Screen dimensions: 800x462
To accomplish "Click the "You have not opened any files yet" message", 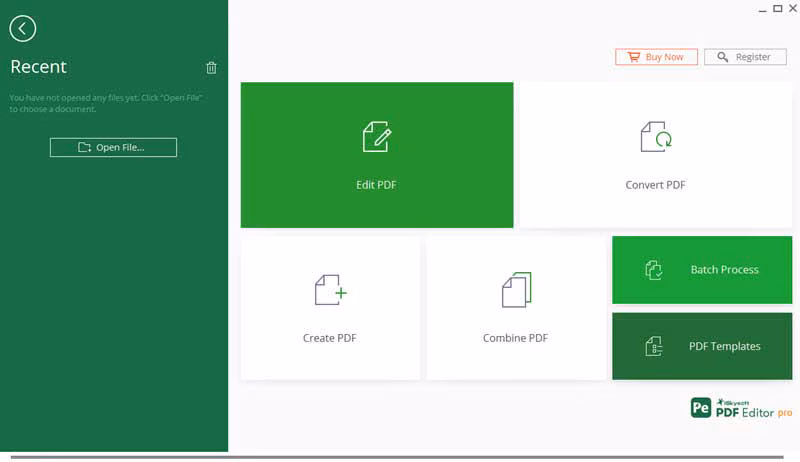I will click(106, 103).
